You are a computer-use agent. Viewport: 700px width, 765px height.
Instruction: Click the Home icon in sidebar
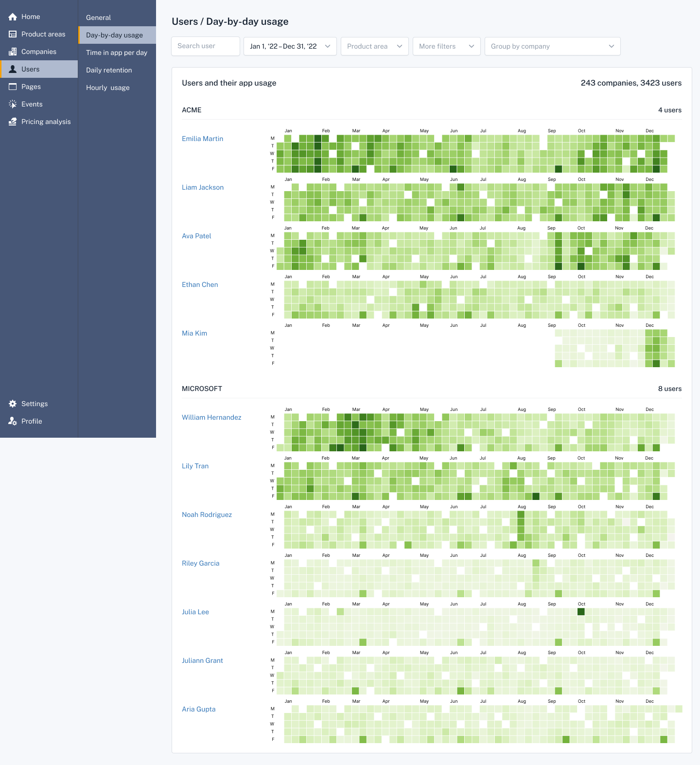[13, 17]
